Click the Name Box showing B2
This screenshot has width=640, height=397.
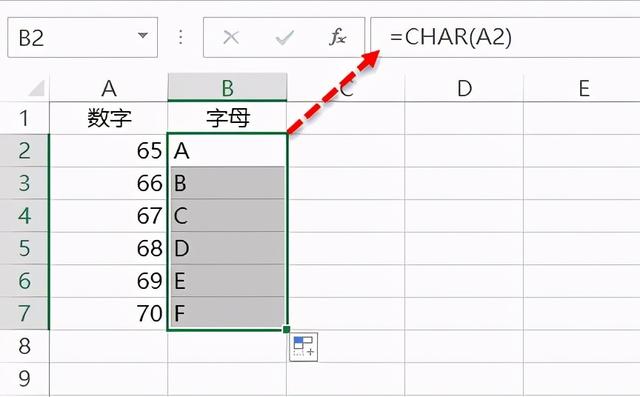tap(82, 38)
